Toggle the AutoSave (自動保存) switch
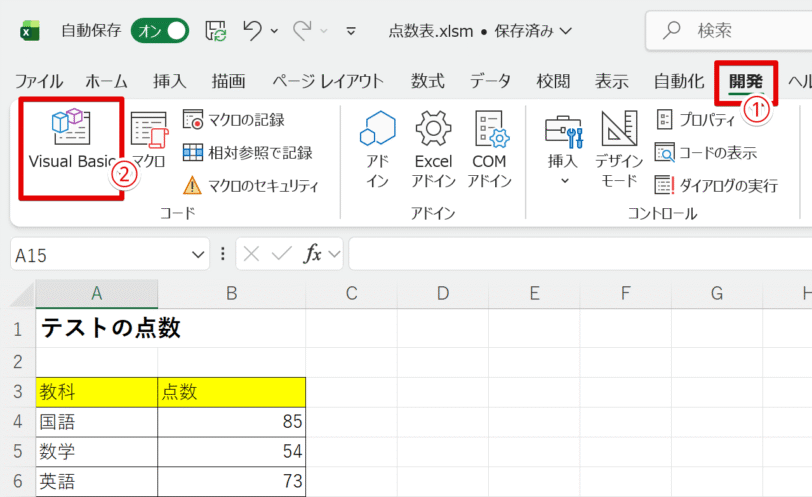This screenshot has width=812, height=497. [160, 31]
